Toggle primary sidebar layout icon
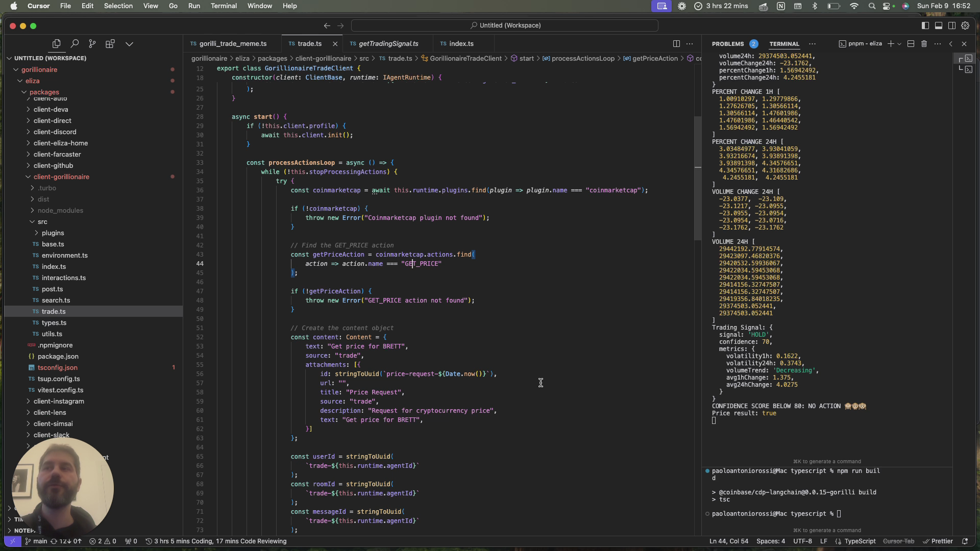 [925, 26]
